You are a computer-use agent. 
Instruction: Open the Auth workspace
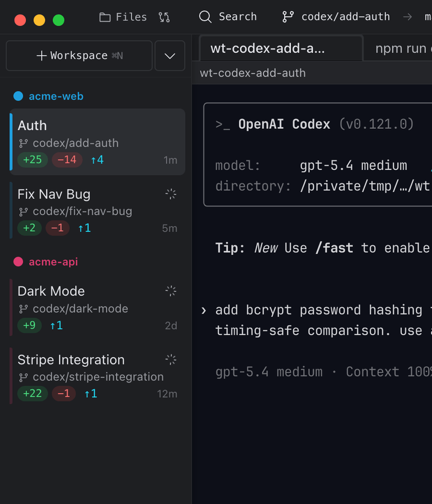click(x=97, y=142)
